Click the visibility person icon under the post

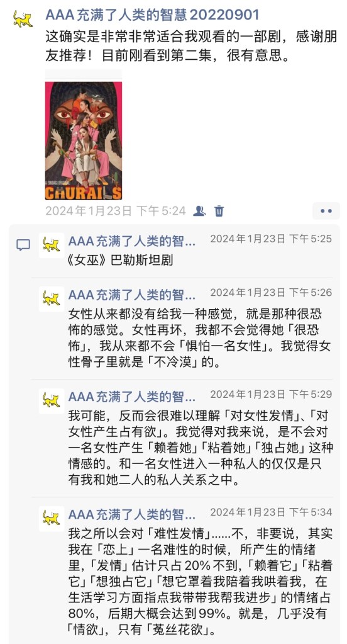pos(199,211)
